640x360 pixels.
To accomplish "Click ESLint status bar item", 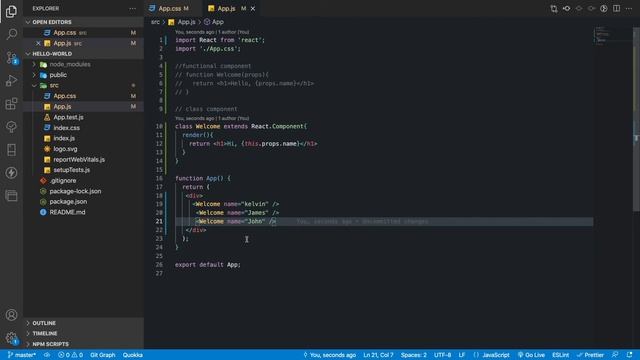I will click(560, 355).
